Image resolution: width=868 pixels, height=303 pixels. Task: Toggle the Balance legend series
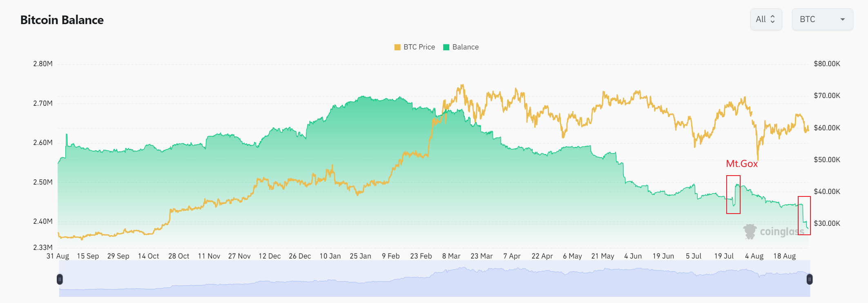(461, 47)
